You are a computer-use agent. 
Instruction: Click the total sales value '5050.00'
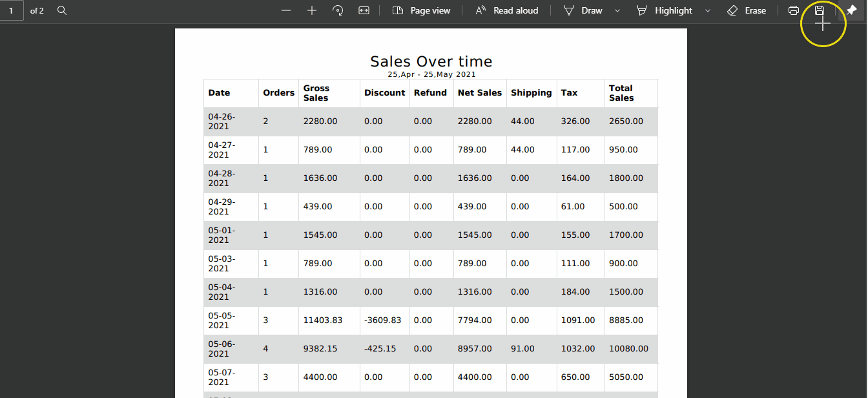[x=626, y=377]
